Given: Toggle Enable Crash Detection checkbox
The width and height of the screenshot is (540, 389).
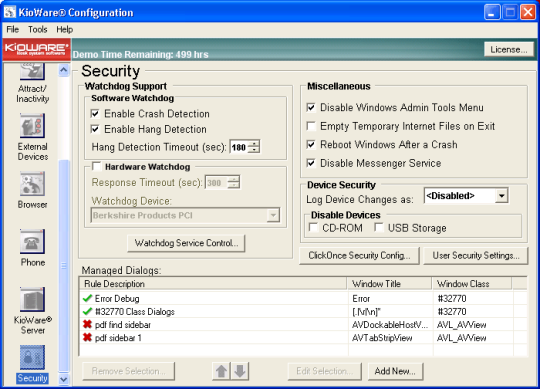Looking at the screenshot, I should tap(95, 114).
